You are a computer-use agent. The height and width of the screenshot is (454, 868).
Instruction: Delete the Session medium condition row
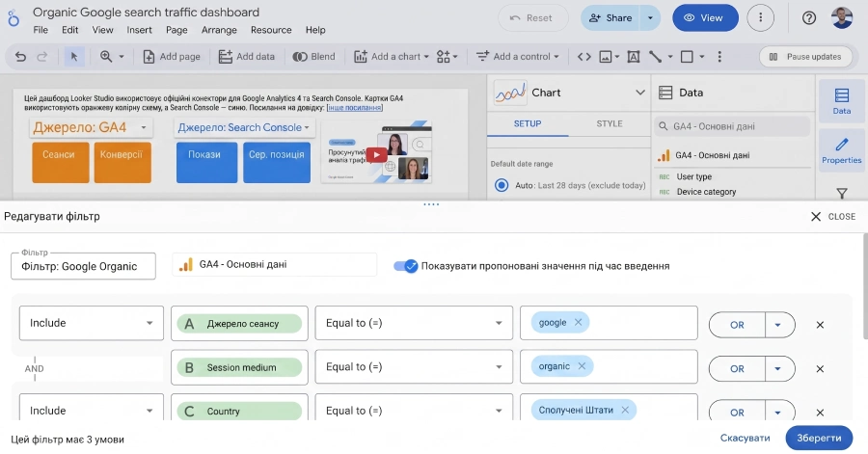click(821, 369)
